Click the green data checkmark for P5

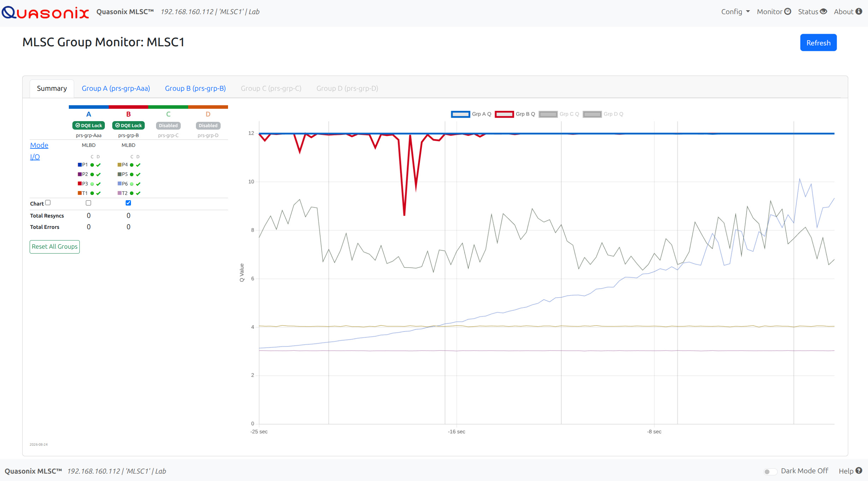pos(138,174)
